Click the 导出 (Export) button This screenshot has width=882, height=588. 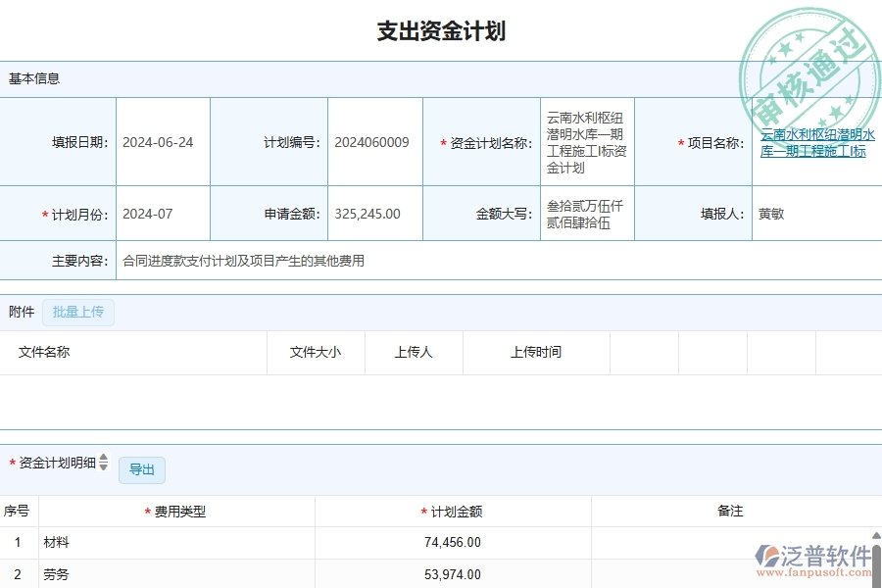(x=141, y=470)
